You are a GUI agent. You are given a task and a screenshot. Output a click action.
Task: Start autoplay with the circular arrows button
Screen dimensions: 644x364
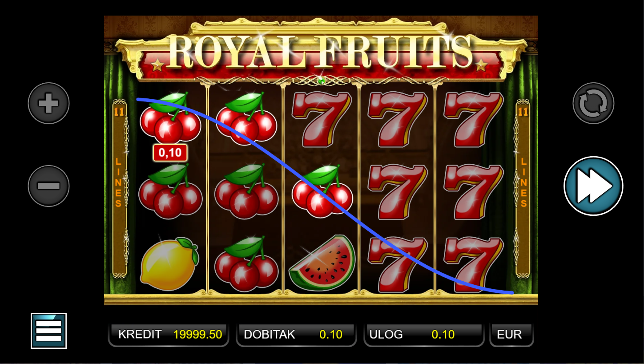click(593, 103)
